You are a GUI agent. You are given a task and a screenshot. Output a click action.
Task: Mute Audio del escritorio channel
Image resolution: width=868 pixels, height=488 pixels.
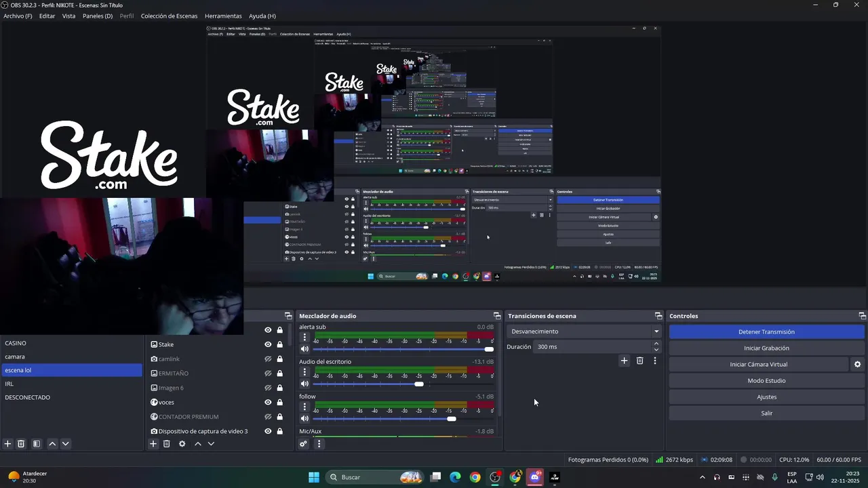pos(304,384)
